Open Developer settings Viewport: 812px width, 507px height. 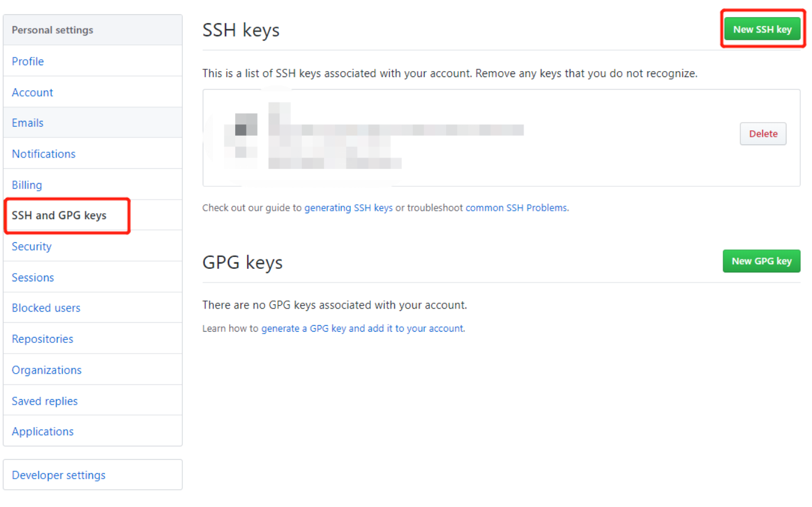pos(92,475)
